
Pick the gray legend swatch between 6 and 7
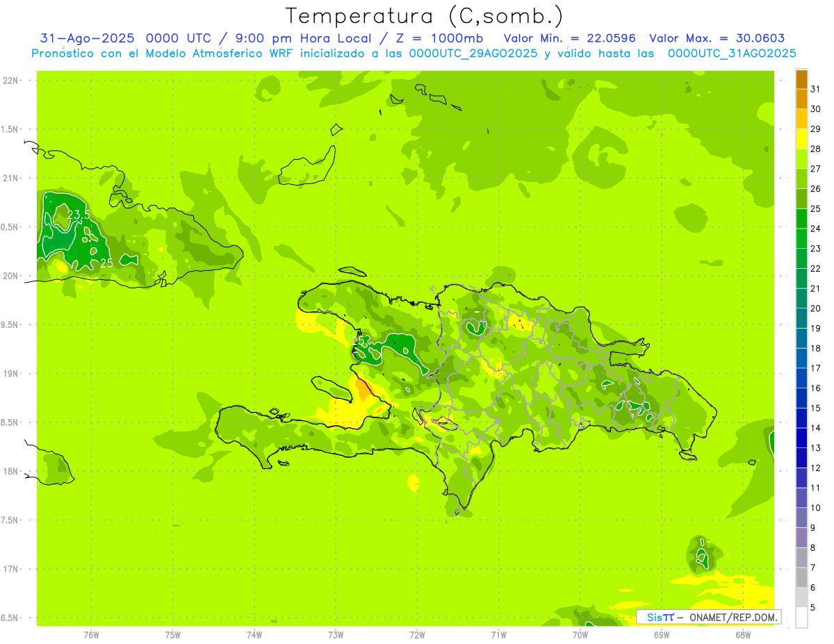(x=801, y=577)
